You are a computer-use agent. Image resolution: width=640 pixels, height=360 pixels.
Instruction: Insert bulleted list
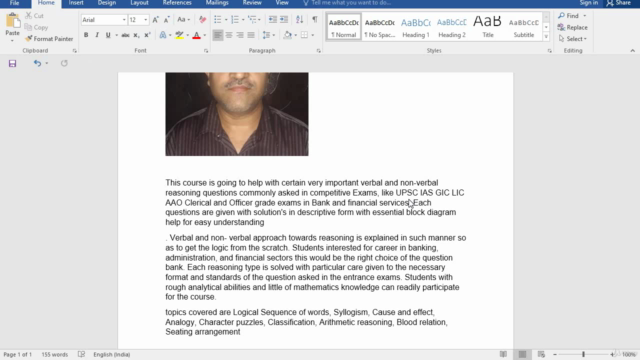coord(218,20)
